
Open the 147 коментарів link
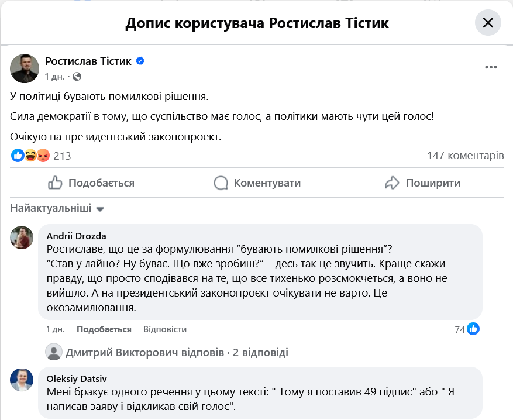click(466, 156)
